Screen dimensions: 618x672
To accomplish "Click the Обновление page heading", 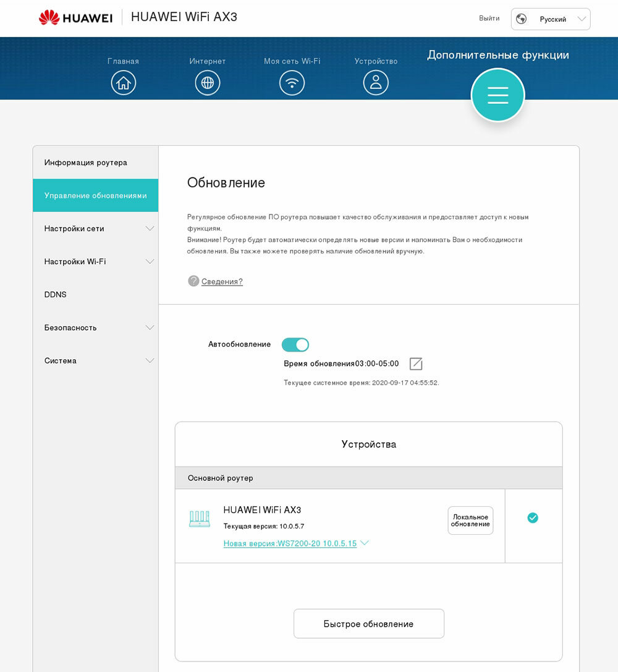I will pyautogui.click(x=226, y=182).
